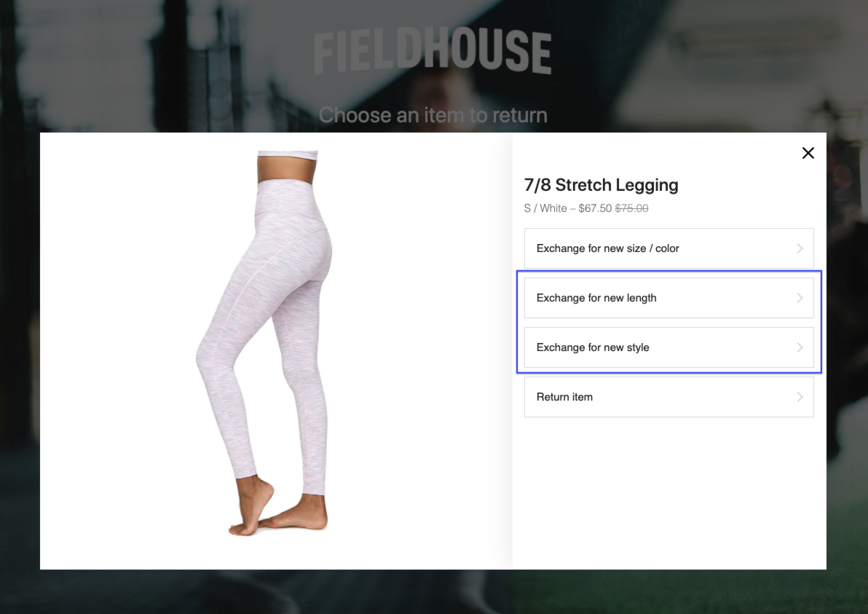Click the crossed-out $75.00 original price
868x614 pixels.
631,208
